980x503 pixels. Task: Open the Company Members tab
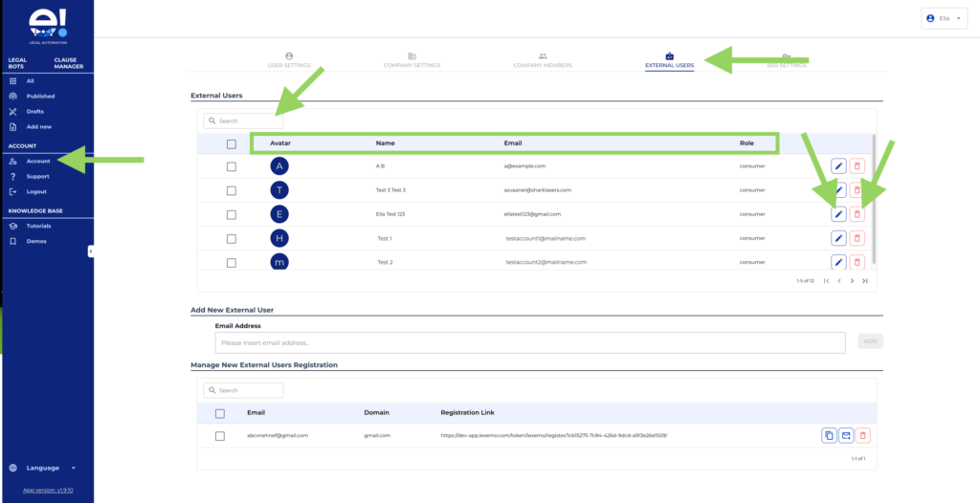click(543, 60)
